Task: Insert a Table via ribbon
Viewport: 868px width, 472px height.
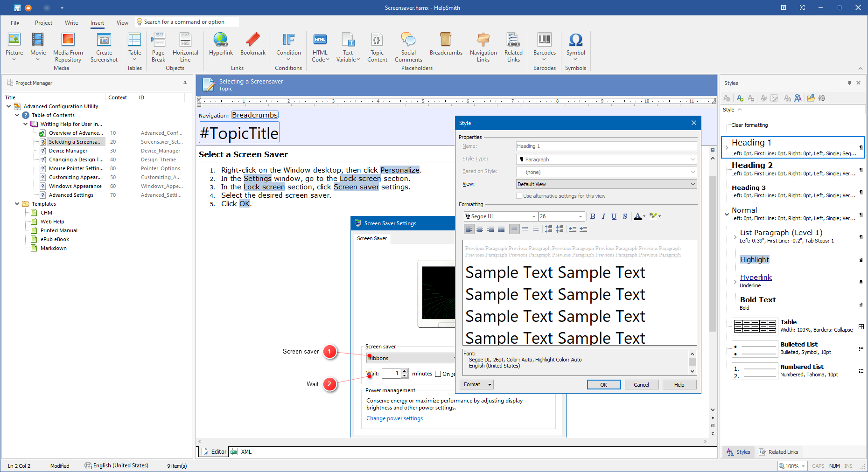Action: point(134,46)
